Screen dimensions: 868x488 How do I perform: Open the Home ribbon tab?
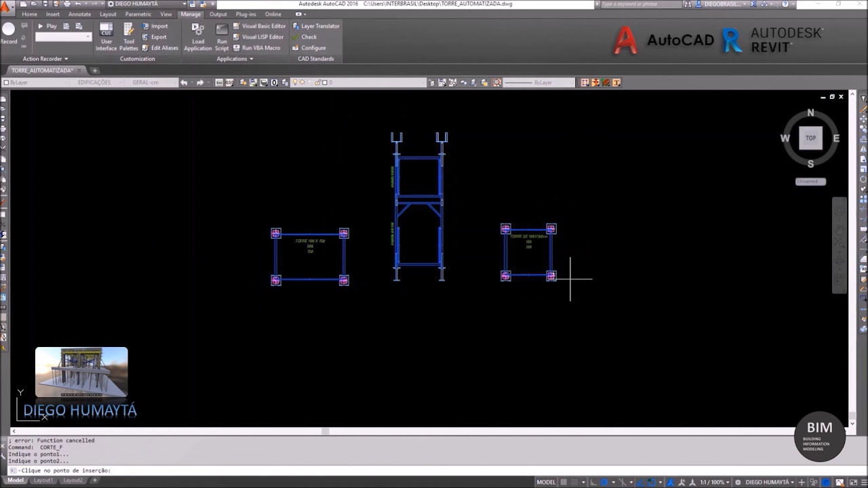(29, 14)
